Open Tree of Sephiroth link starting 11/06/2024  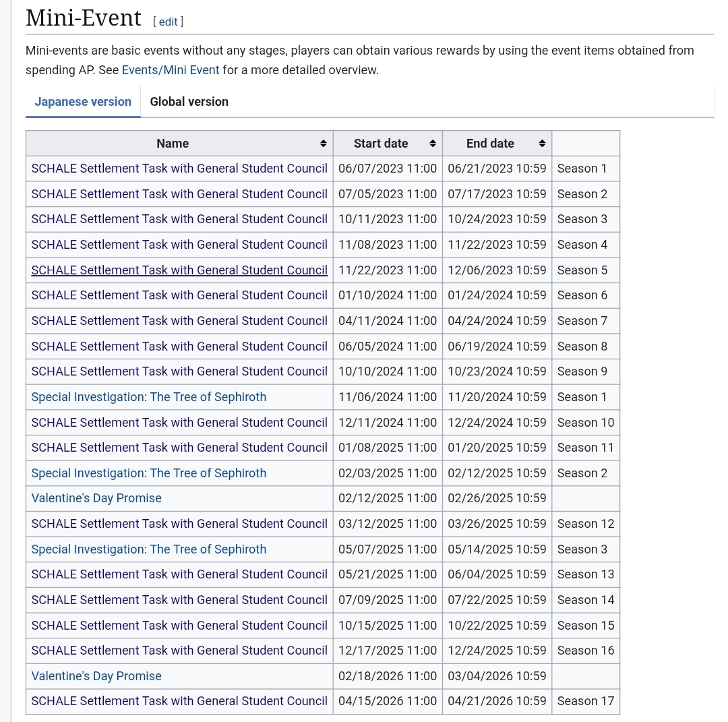coord(148,397)
